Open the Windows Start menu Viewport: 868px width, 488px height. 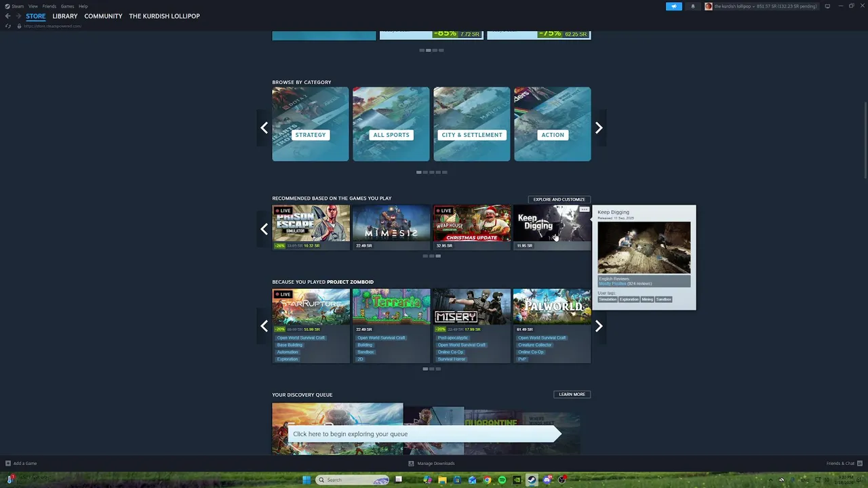tap(307, 480)
